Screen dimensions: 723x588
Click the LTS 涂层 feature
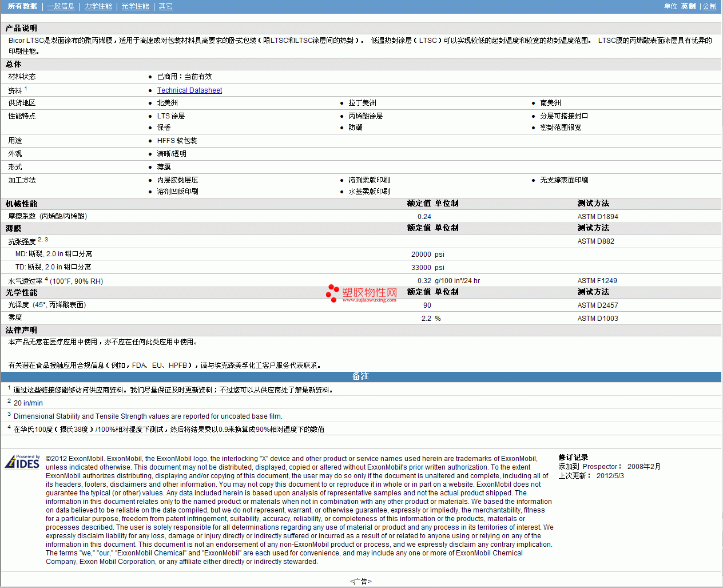point(171,116)
